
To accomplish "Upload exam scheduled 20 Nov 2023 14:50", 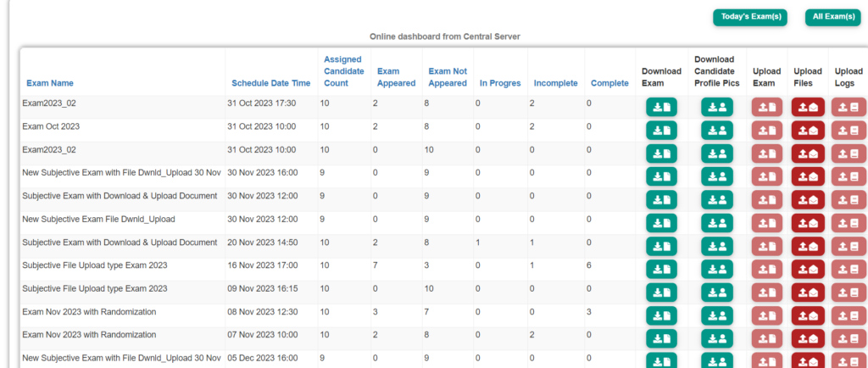I will (766, 246).
